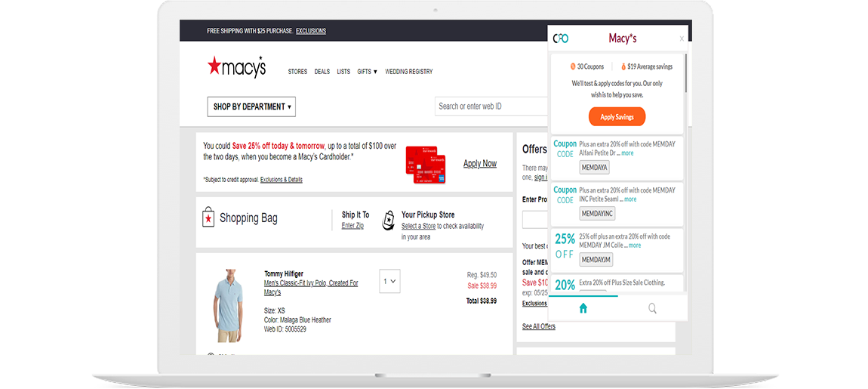Open the Wedding Registry menu item

click(x=409, y=72)
